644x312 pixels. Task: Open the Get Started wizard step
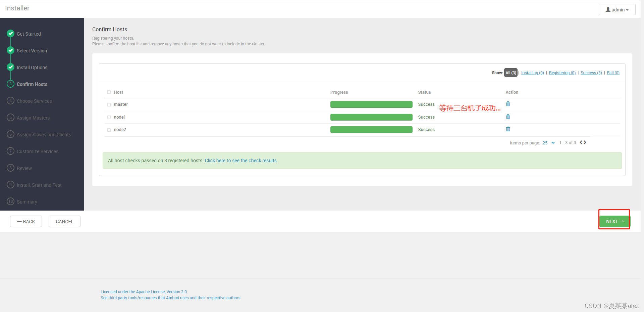(29, 34)
